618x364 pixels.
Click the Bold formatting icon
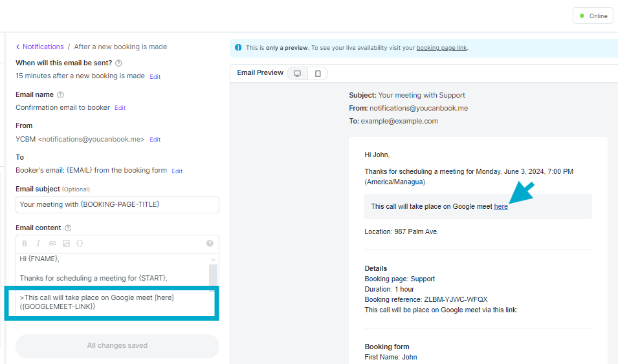pyautogui.click(x=25, y=244)
